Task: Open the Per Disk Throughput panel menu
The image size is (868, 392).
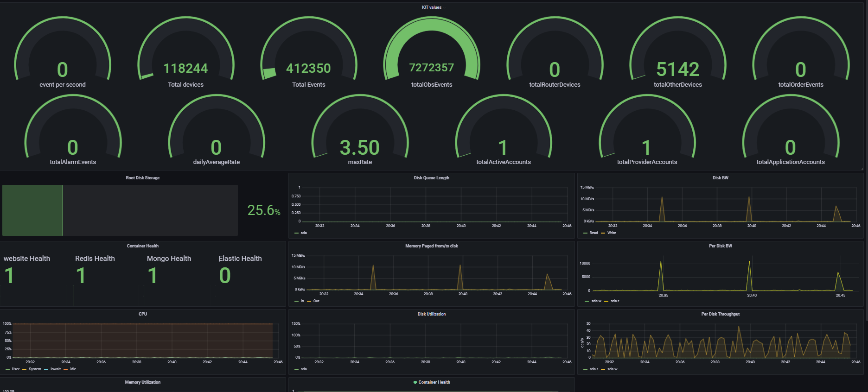Action: tap(720, 314)
